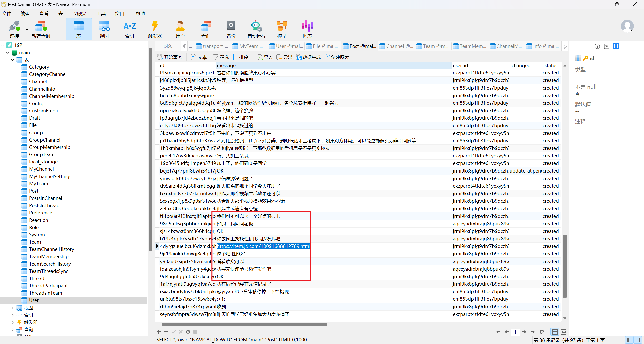Toggle the right information pane button

tap(638, 340)
